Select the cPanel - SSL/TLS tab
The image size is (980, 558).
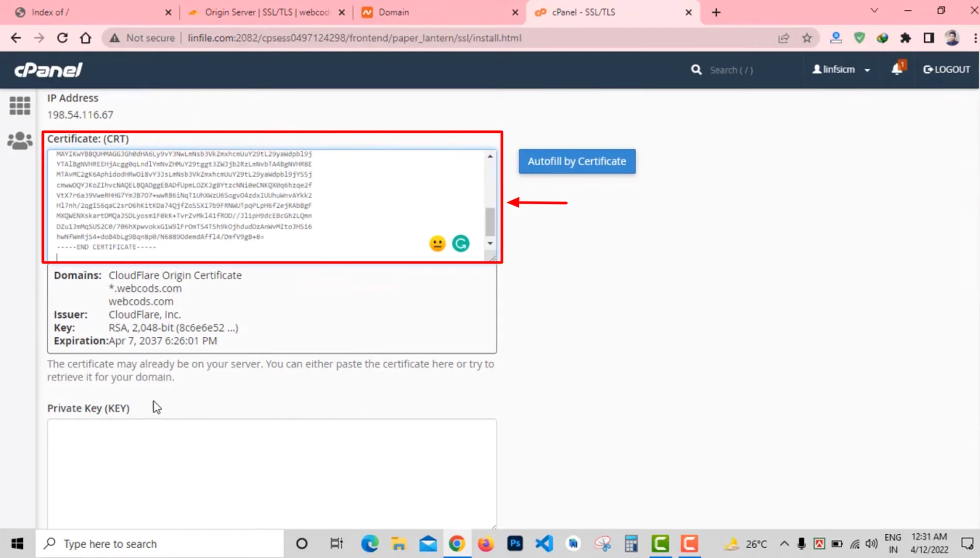(612, 12)
